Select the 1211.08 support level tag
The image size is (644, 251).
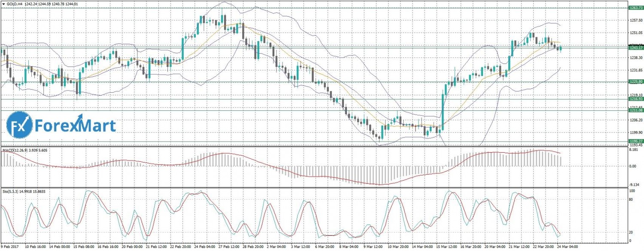tap(635, 110)
